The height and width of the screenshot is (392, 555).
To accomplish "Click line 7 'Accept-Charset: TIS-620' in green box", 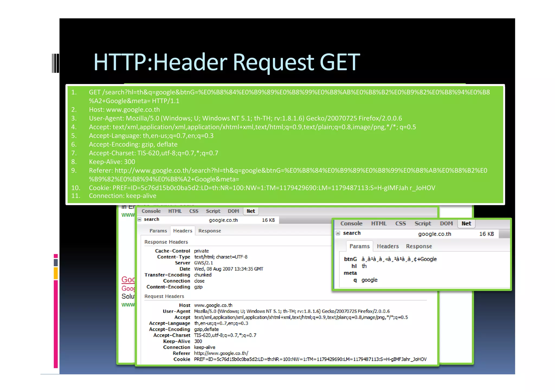I will [x=153, y=153].
